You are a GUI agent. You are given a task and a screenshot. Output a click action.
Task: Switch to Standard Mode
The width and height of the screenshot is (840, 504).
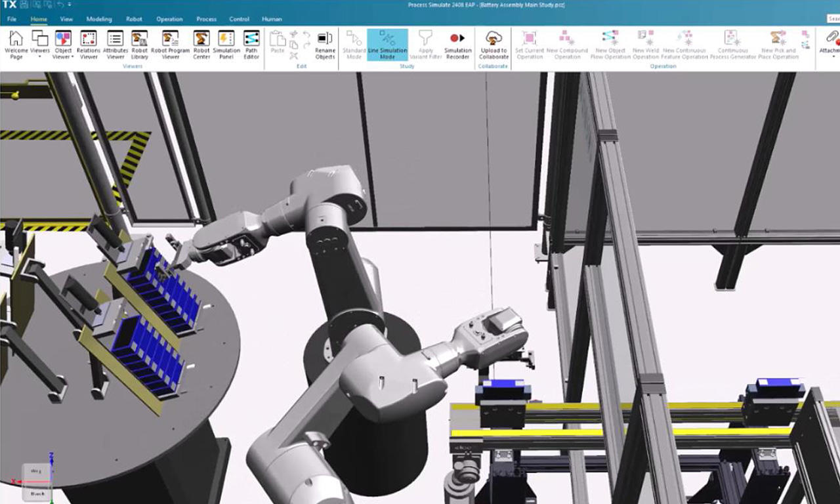click(x=354, y=45)
